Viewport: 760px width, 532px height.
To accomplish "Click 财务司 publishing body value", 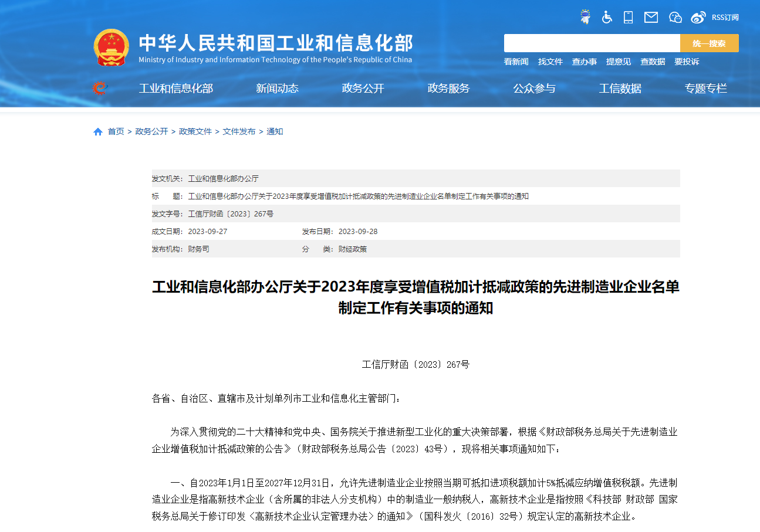I will (x=198, y=249).
